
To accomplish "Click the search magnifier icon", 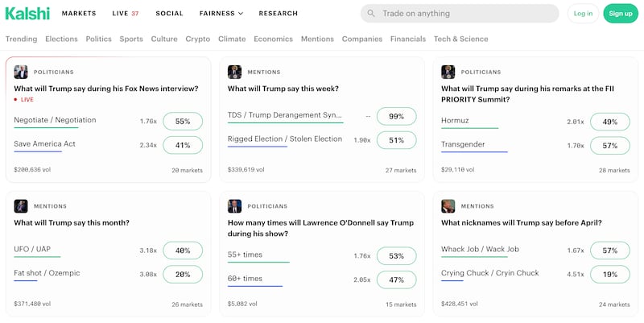I will (371, 14).
